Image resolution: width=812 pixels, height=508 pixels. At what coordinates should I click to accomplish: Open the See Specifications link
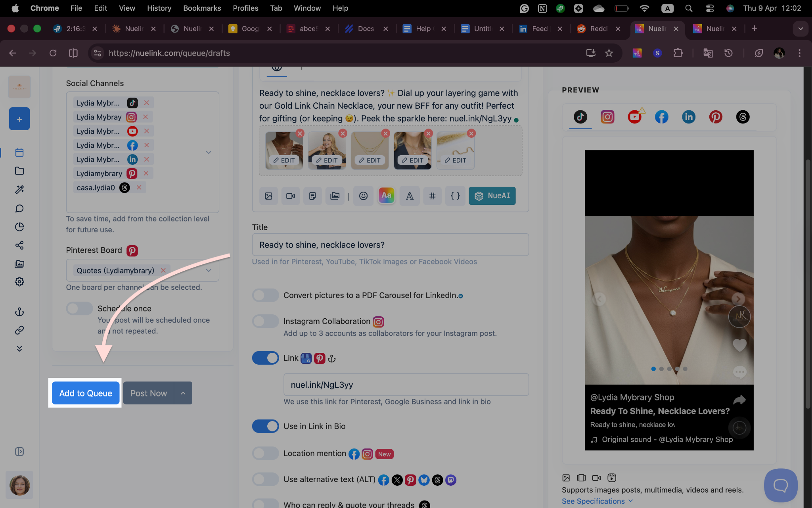[593, 501]
